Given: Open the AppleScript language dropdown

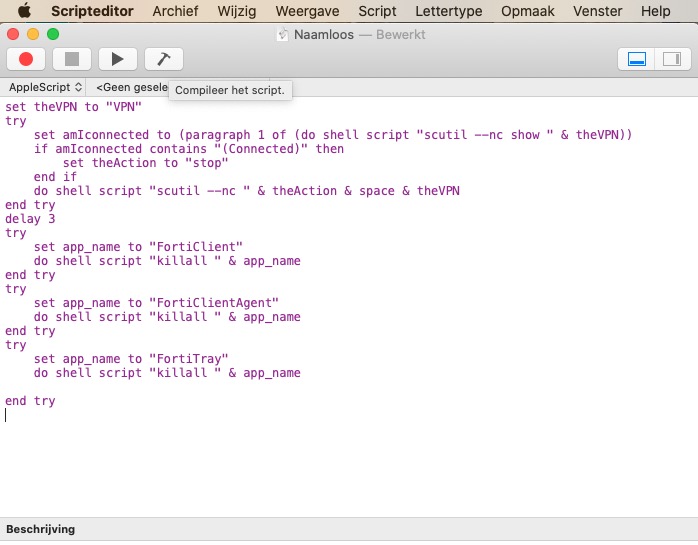Looking at the screenshot, I should 46,88.
